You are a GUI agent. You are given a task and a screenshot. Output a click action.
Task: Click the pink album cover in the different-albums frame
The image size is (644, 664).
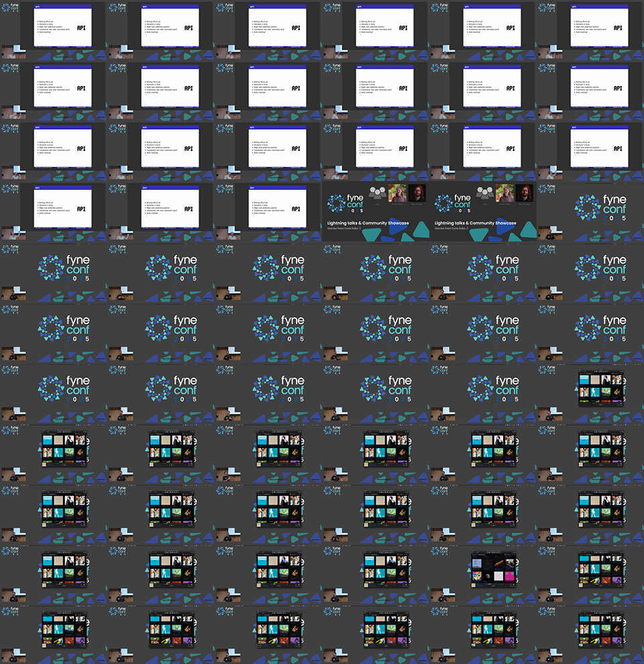(x=509, y=576)
